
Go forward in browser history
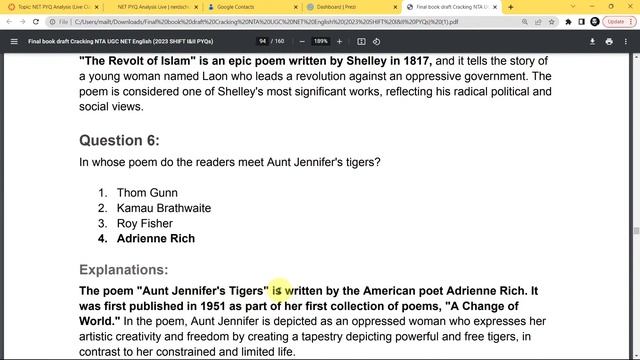[x=22, y=22]
